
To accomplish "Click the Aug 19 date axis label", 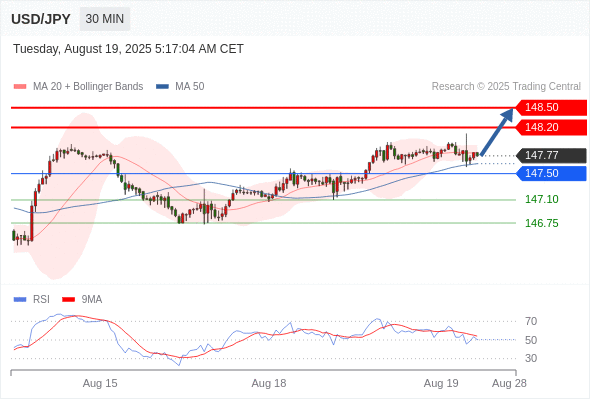I will click(441, 383).
